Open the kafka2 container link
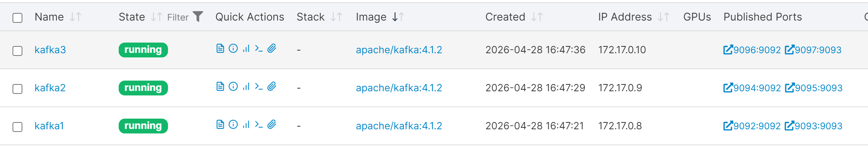The image size is (868, 146). [x=50, y=88]
